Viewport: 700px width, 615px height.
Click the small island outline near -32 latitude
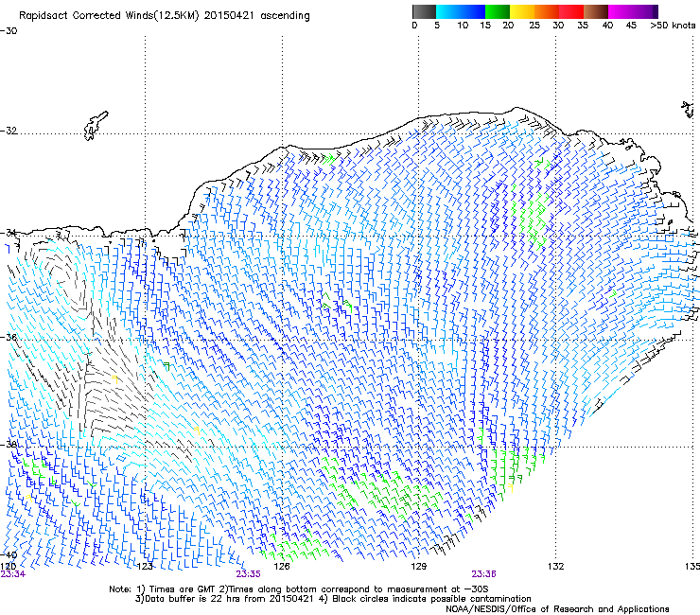point(96,126)
